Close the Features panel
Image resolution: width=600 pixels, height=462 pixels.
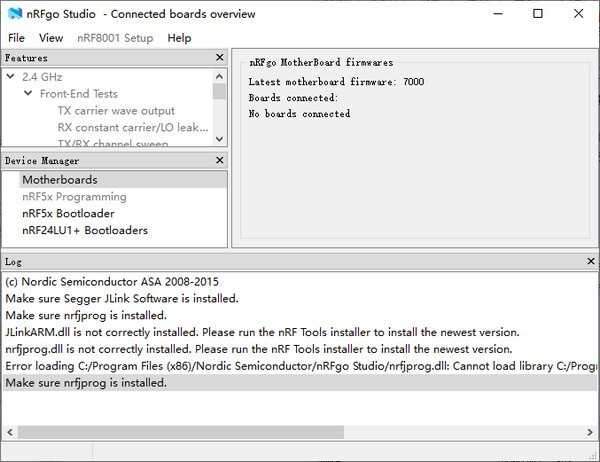[x=220, y=57]
